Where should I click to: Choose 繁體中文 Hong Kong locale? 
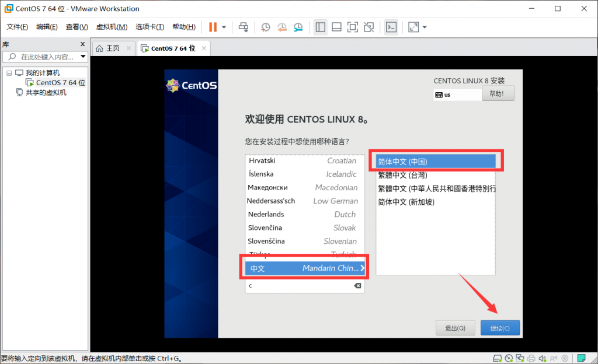click(436, 188)
